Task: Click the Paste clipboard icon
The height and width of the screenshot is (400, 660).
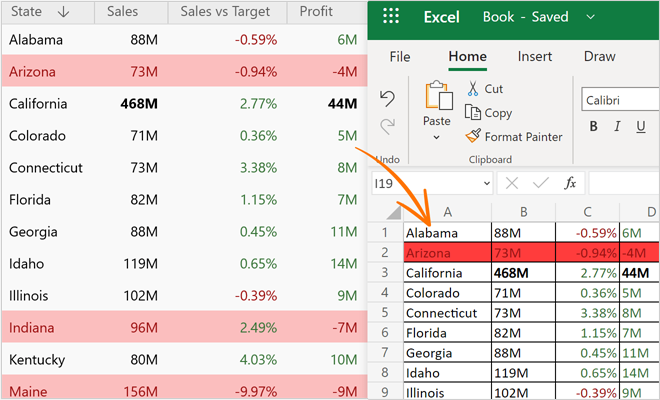Action: point(437,97)
